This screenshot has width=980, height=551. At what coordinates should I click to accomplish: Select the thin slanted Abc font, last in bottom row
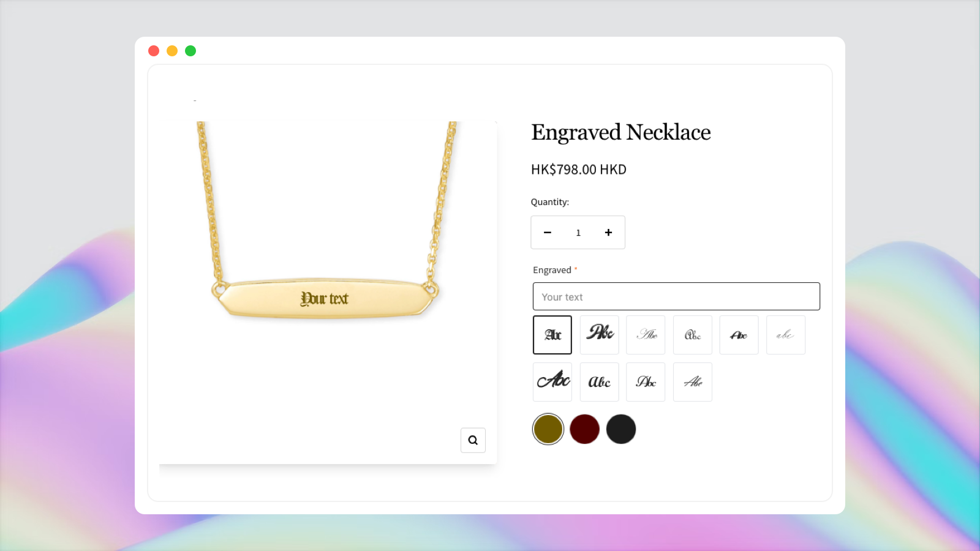click(693, 382)
